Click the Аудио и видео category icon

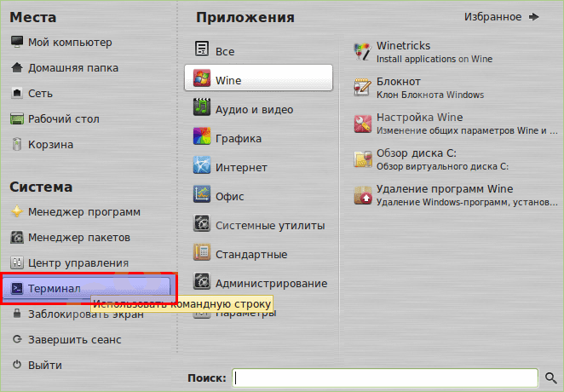point(202,107)
